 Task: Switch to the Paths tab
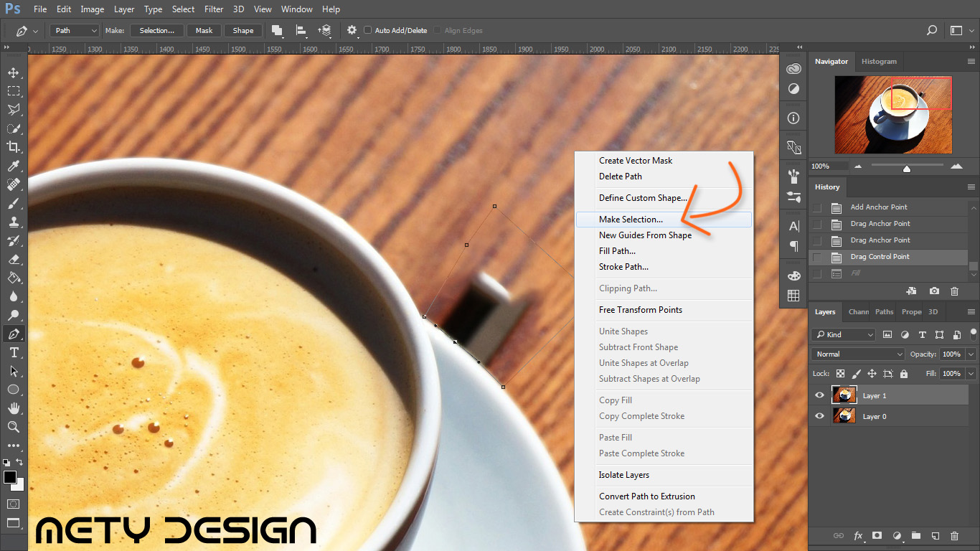(x=884, y=311)
